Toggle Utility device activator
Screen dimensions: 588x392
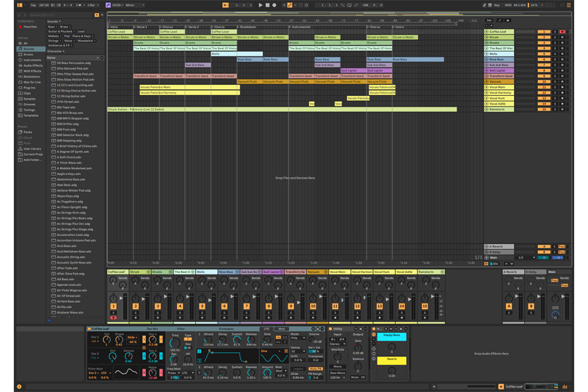pyautogui.click(x=330, y=329)
